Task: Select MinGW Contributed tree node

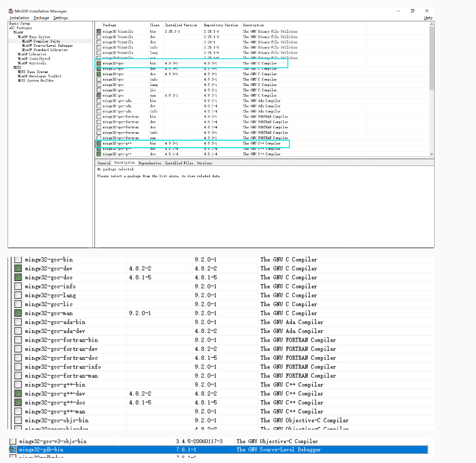Action: [x=34, y=59]
